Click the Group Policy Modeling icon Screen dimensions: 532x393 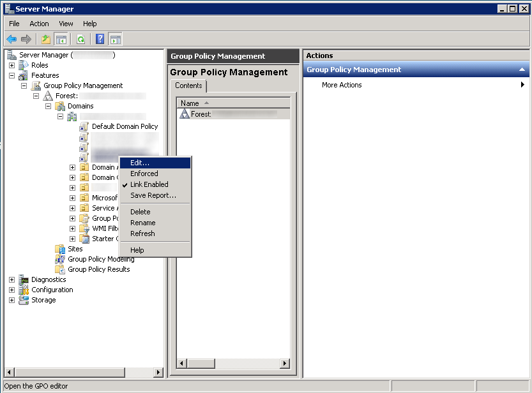[x=60, y=259]
